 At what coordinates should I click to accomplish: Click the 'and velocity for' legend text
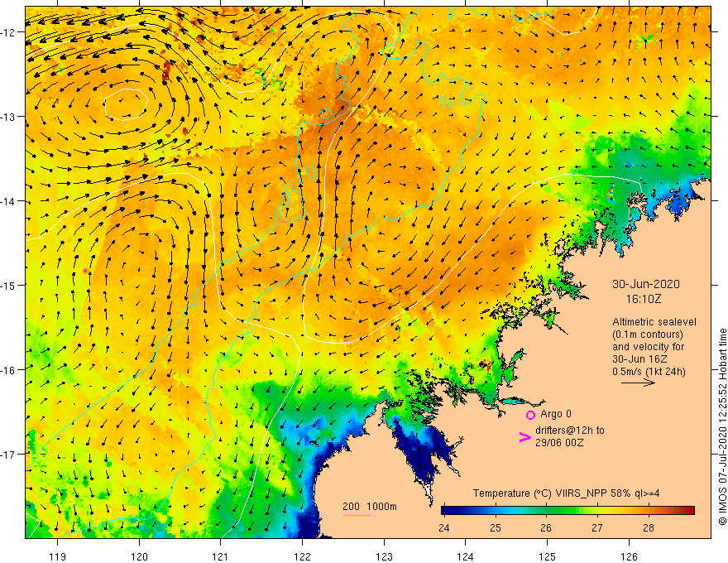[x=648, y=347]
